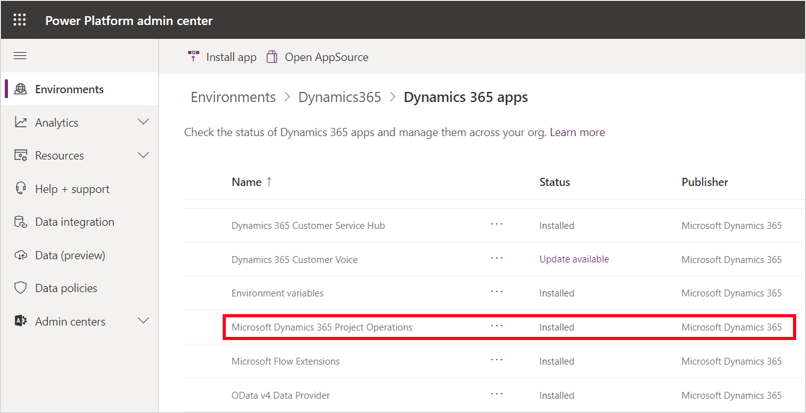Screen dimensions: 806x413
Task: Expand the Analytics menu chevron
Action: pos(144,122)
